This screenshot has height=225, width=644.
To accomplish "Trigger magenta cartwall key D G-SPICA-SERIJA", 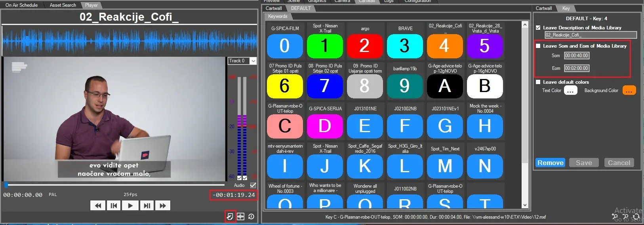I will 325,126.
